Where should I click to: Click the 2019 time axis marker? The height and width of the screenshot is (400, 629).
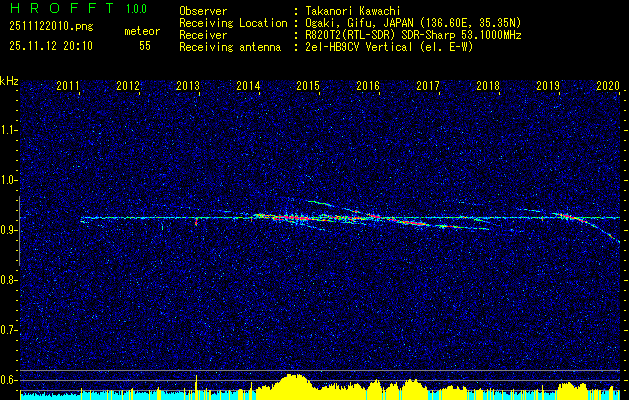point(548,85)
